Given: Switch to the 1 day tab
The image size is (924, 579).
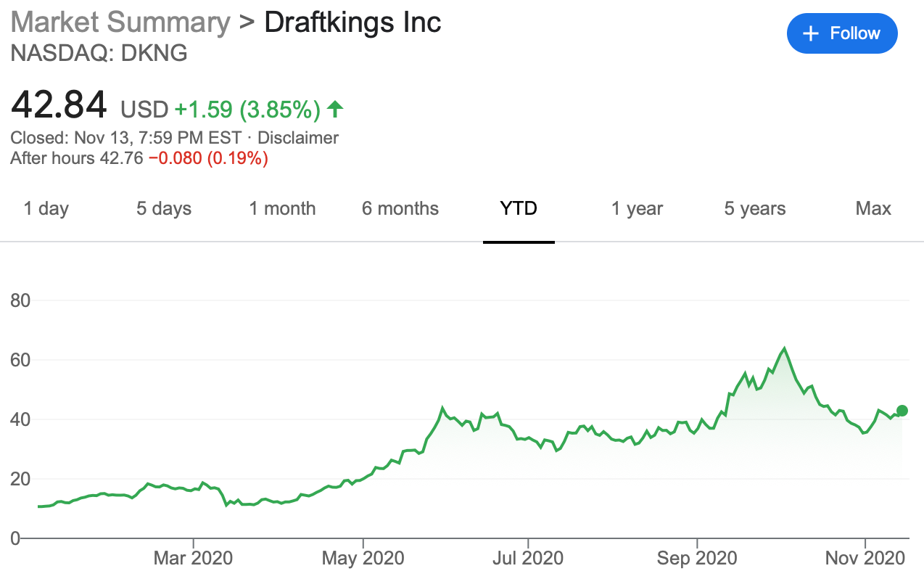Looking at the screenshot, I should coord(46,208).
